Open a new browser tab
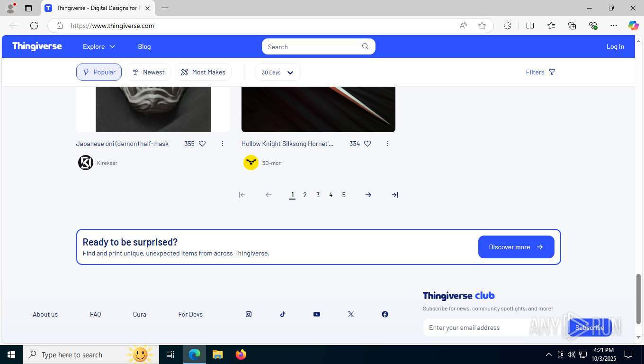Viewport: 644px width, 364px height. 165,8
